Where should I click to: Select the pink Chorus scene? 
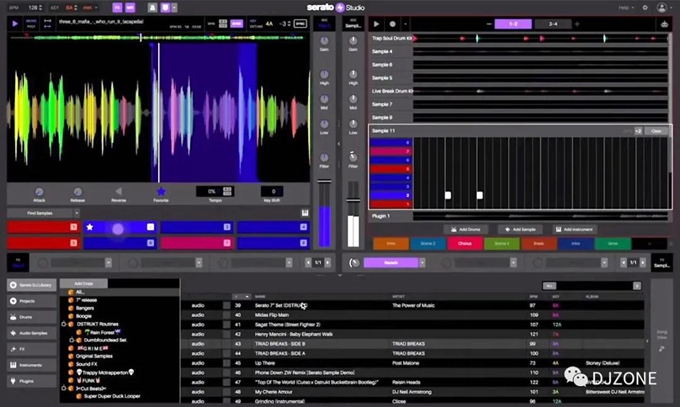(x=464, y=244)
